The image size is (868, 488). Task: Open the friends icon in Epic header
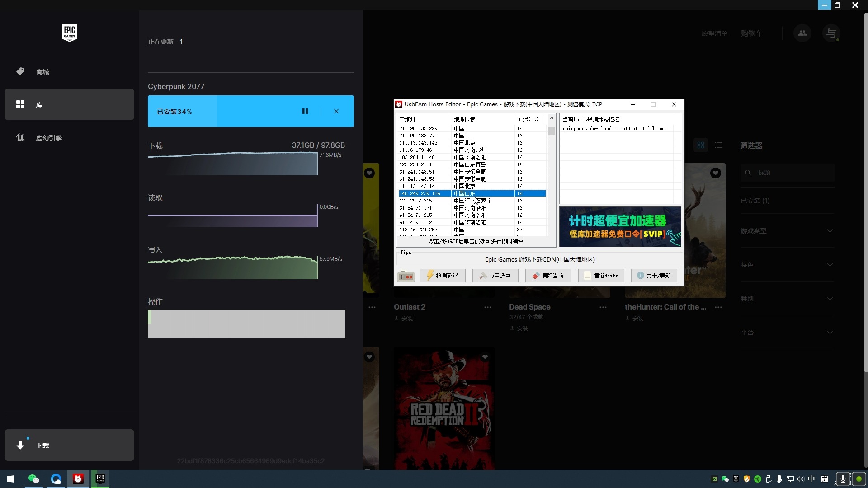pyautogui.click(x=802, y=33)
